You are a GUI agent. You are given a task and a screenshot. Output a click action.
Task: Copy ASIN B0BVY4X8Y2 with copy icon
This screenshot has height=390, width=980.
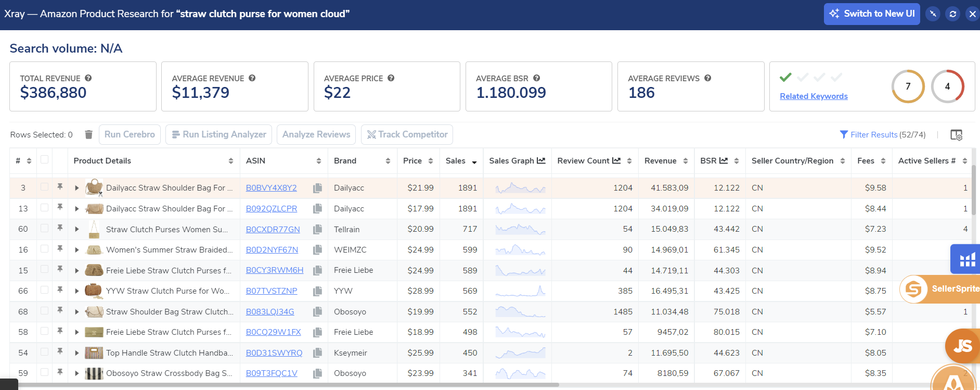point(317,188)
